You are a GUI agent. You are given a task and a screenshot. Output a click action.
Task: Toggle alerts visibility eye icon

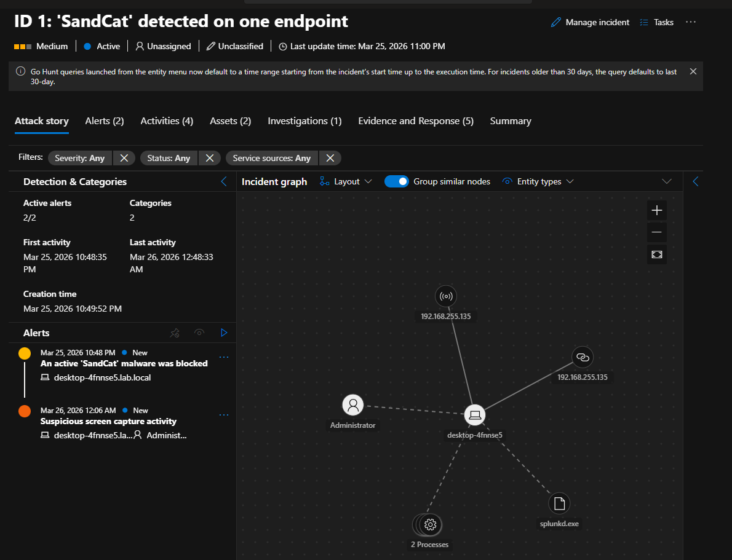[199, 333]
